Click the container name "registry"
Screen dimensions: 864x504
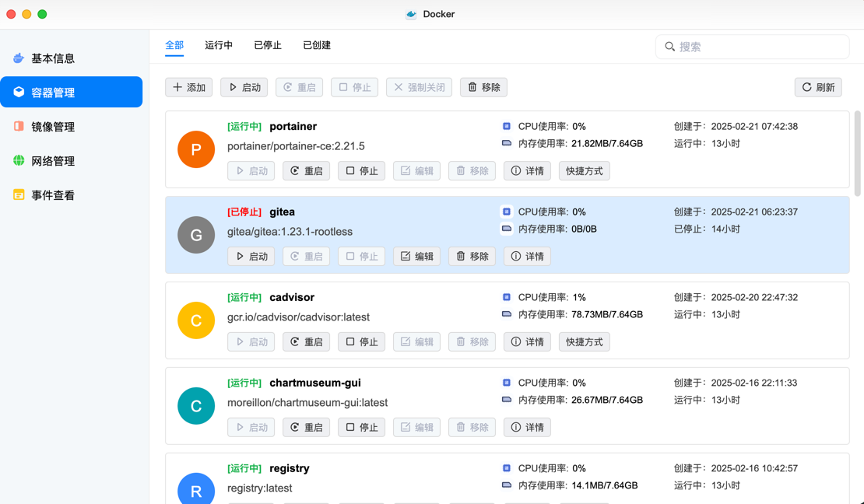[290, 468]
